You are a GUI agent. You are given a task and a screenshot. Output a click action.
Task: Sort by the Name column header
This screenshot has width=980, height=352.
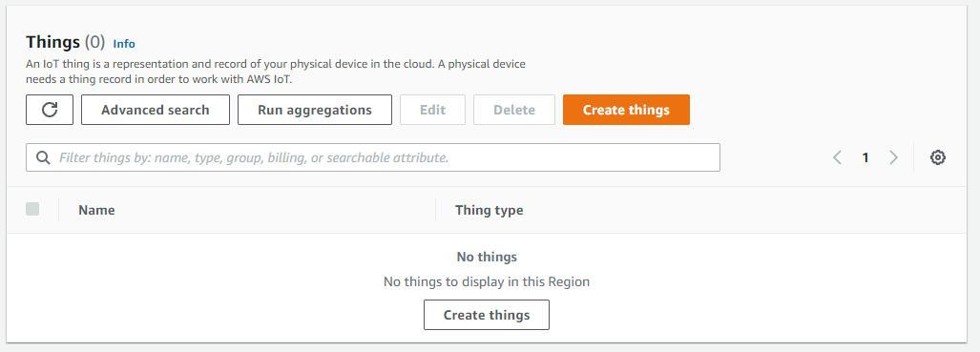point(96,210)
